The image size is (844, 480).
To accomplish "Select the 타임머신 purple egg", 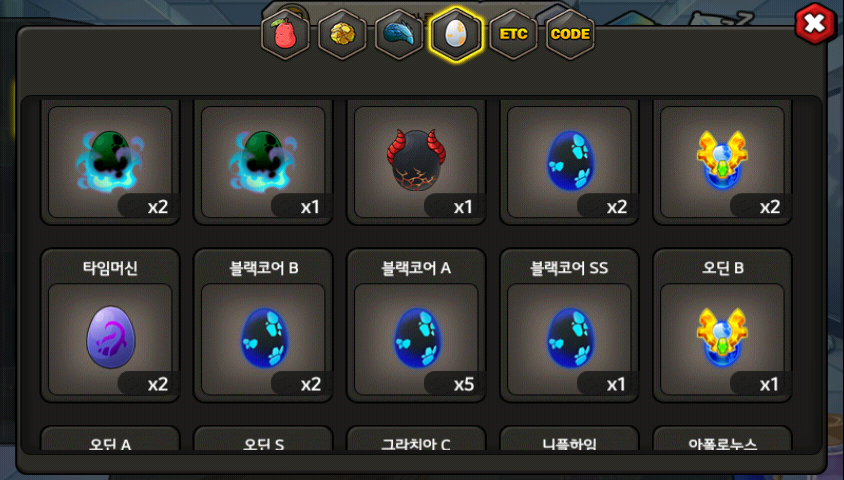I will (x=110, y=325).
